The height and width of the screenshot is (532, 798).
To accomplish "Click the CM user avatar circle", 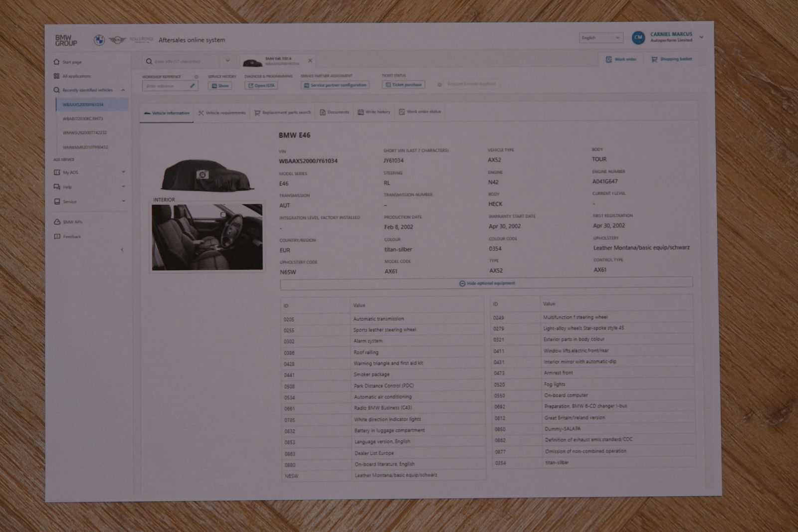I will [x=638, y=37].
